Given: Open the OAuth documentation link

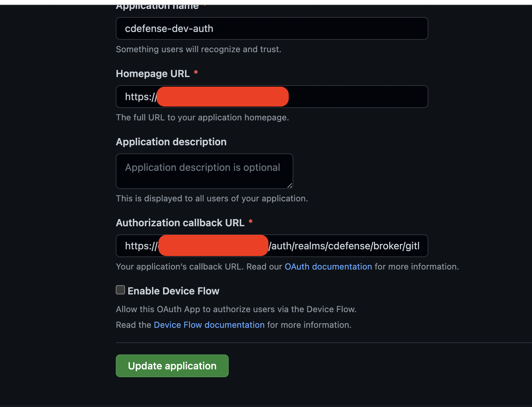Looking at the screenshot, I should tap(328, 267).
